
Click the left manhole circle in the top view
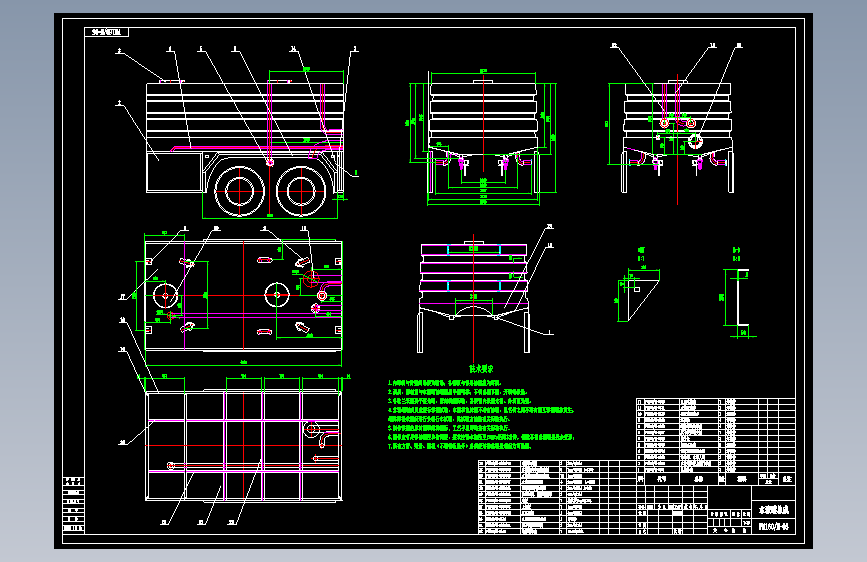pyautogui.click(x=165, y=295)
